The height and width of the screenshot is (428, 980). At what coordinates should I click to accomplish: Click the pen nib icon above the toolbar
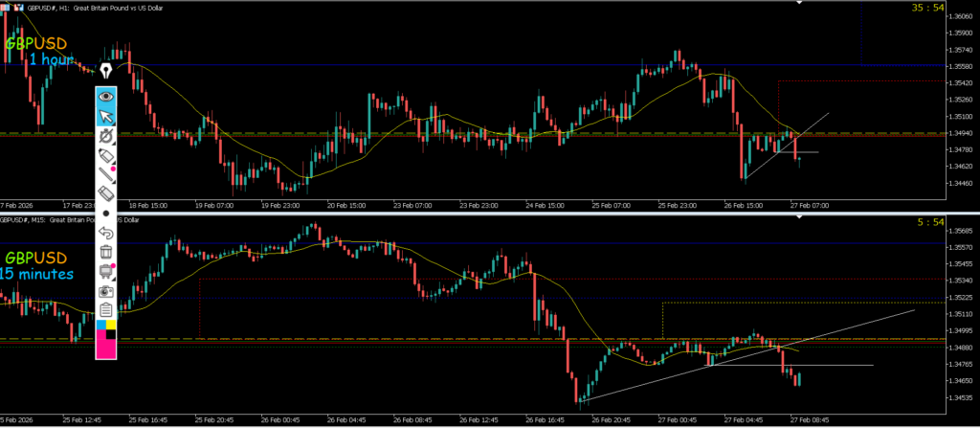[105, 70]
